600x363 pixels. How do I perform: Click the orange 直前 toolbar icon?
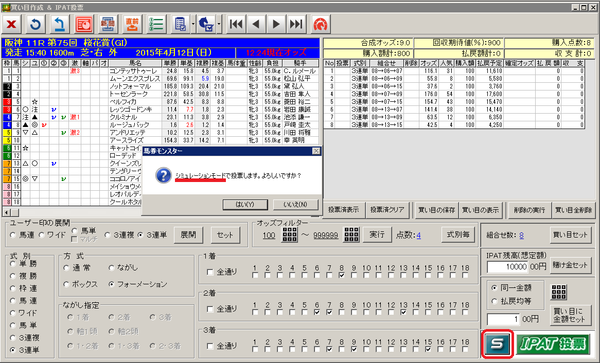click(132, 24)
